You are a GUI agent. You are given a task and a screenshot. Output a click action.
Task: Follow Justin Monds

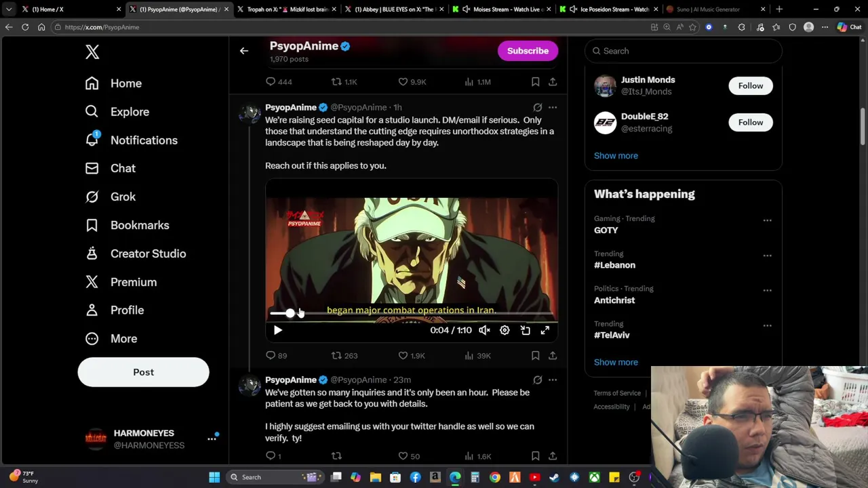pyautogui.click(x=751, y=85)
